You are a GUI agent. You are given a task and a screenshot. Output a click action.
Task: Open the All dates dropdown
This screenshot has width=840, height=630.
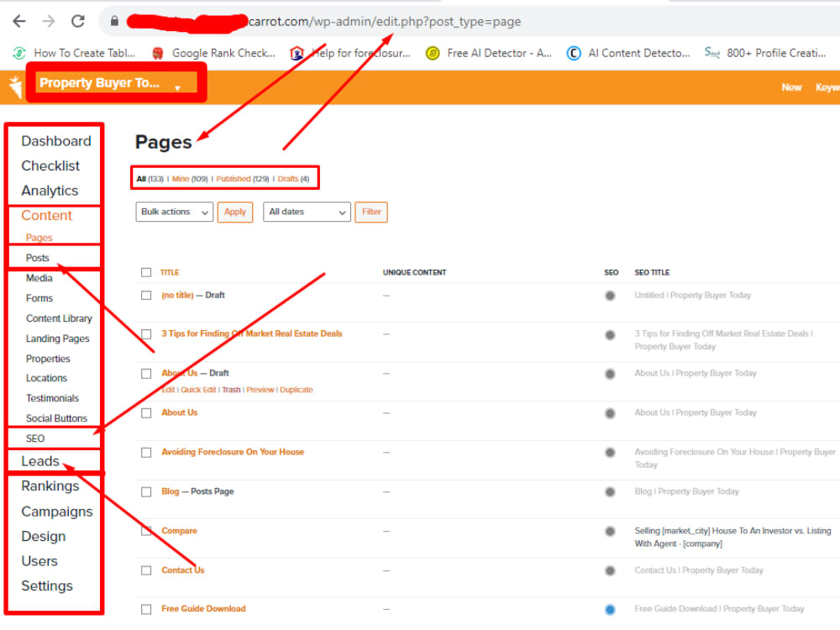(307, 213)
